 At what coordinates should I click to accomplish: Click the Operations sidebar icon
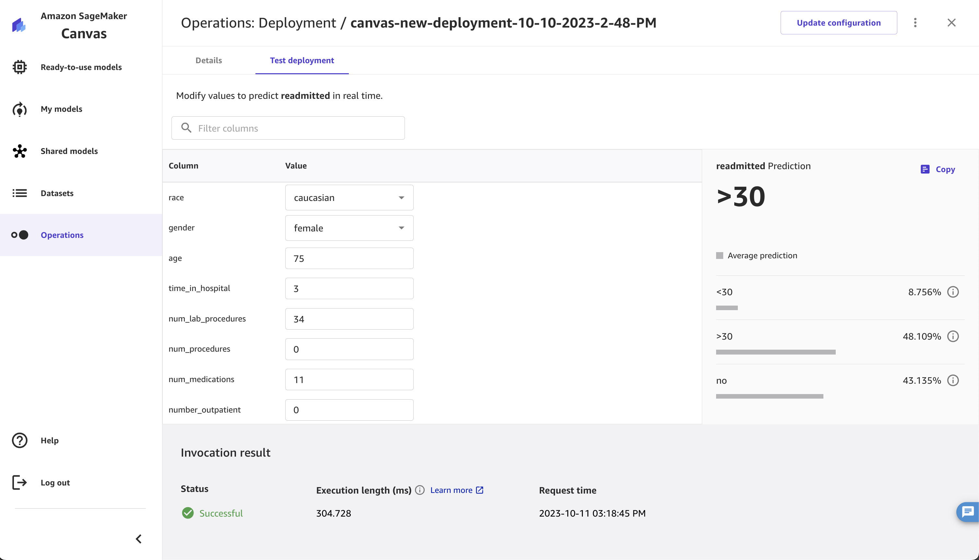pyautogui.click(x=19, y=235)
